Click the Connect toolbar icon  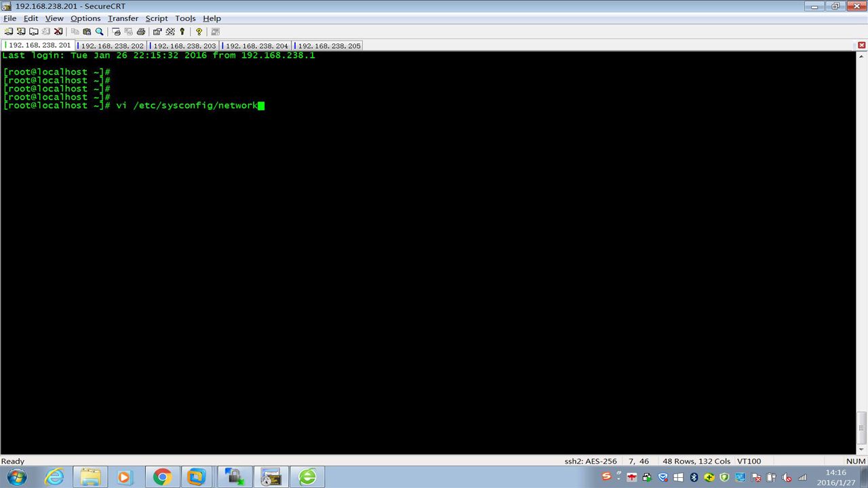pos(9,31)
